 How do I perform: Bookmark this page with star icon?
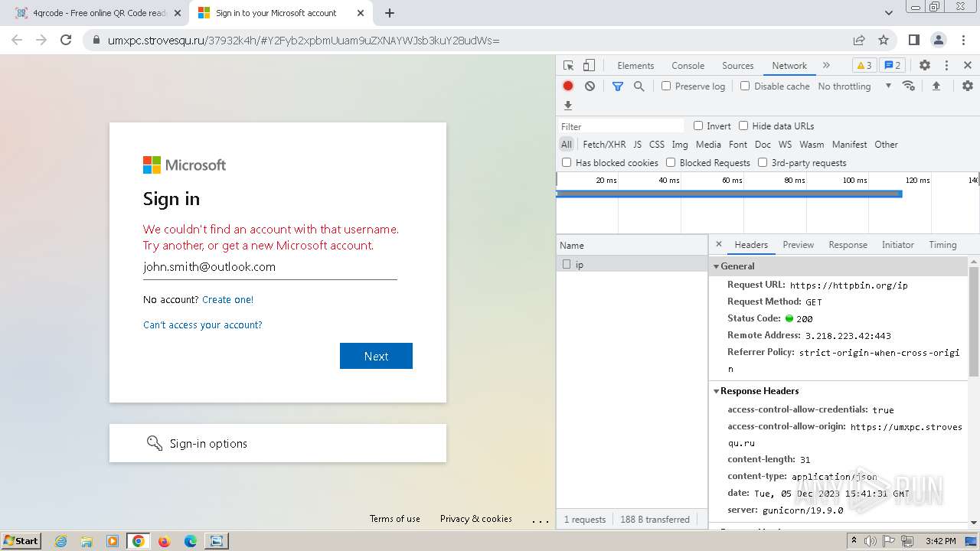[884, 40]
